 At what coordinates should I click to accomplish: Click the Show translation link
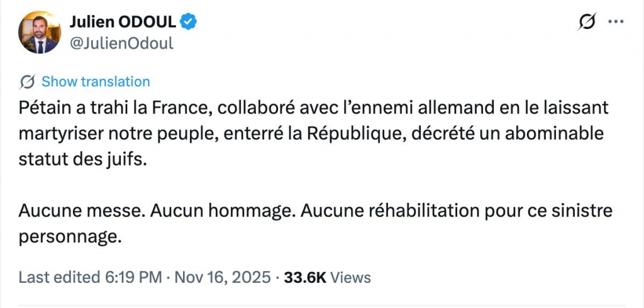tap(96, 82)
